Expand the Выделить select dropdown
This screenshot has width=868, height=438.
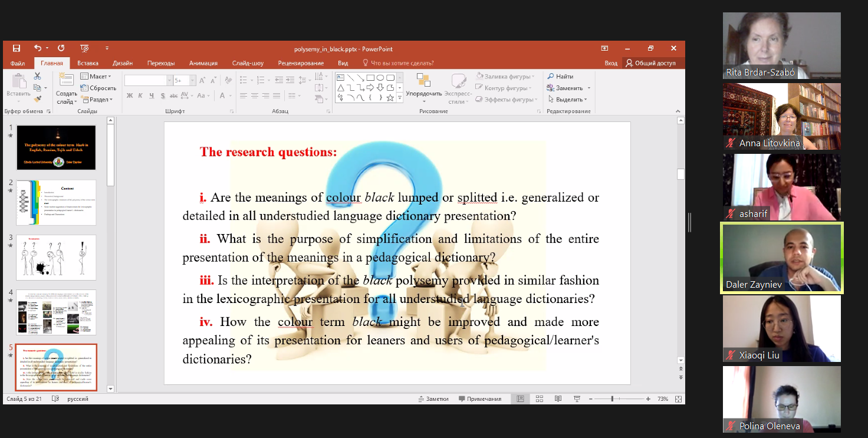click(568, 100)
